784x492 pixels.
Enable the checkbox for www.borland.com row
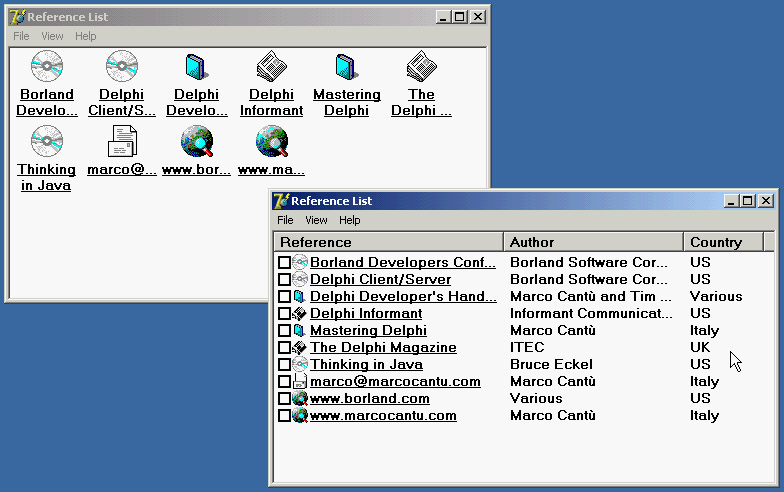tap(284, 399)
